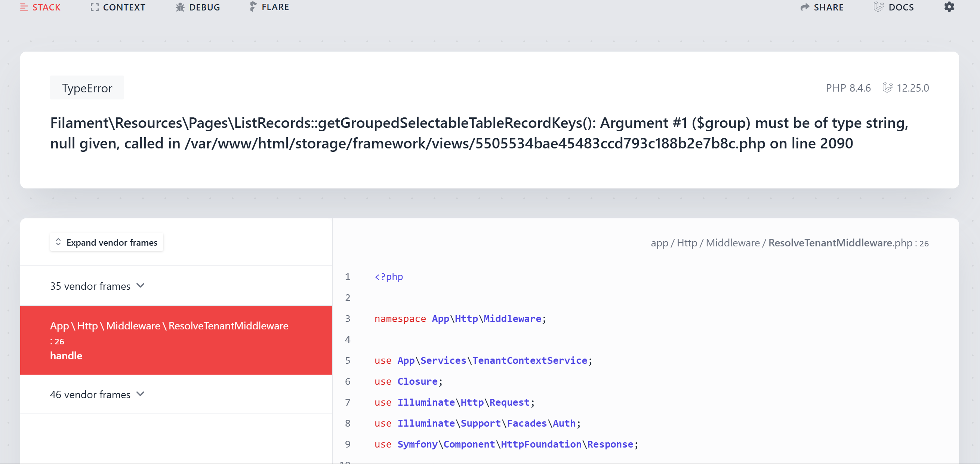Switch to the CONTEXT tab

click(x=124, y=7)
